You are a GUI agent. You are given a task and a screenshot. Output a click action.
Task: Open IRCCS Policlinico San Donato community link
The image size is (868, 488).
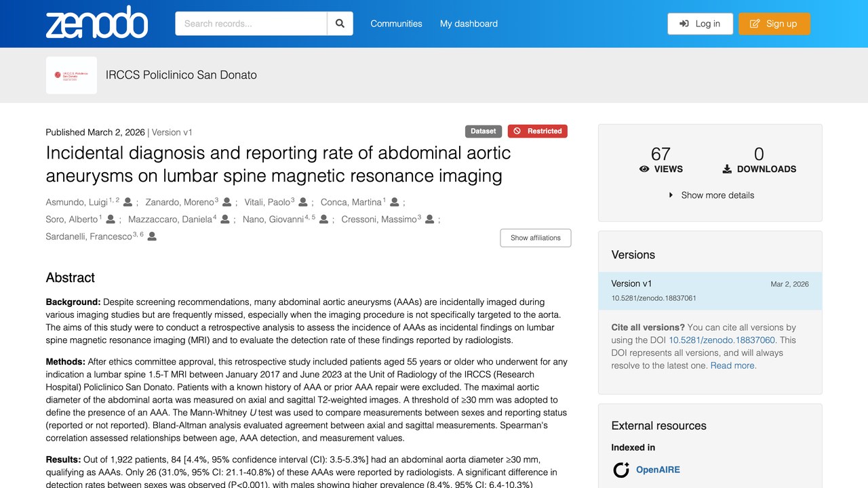click(181, 75)
